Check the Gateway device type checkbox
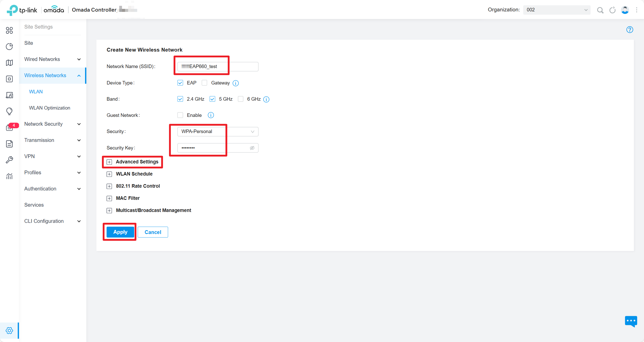 [205, 83]
